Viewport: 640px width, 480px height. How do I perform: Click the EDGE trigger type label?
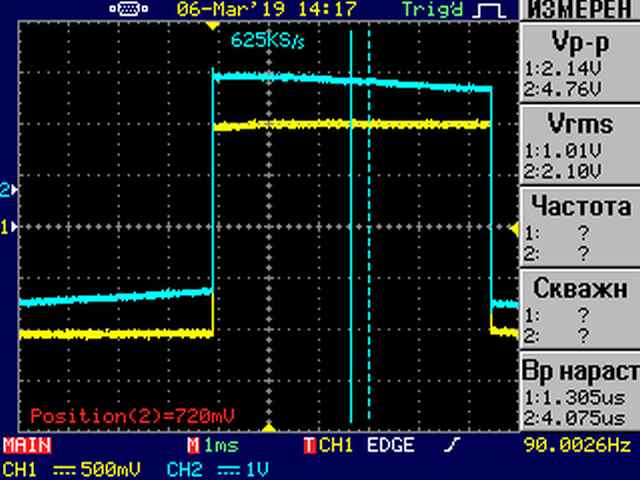(x=391, y=445)
